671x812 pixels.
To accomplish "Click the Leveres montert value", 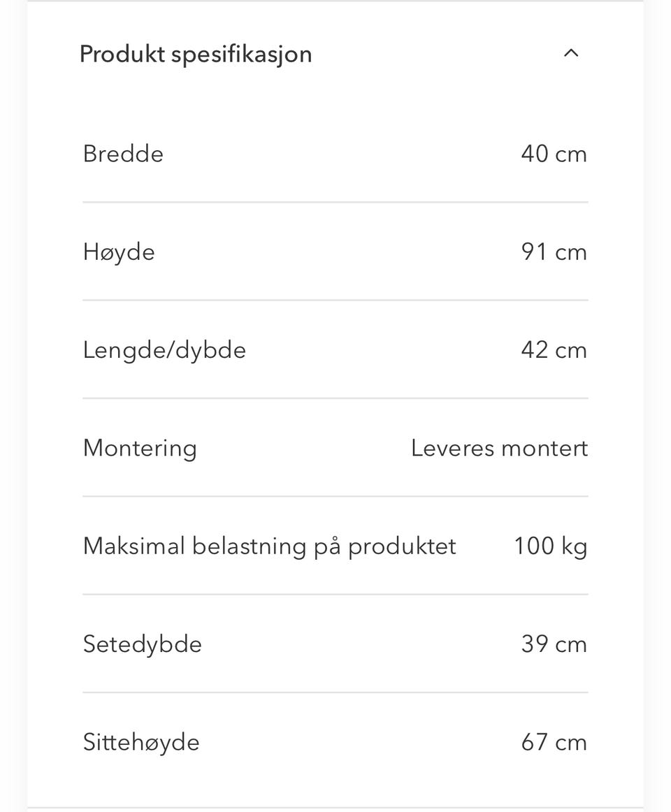I will [x=499, y=448].
